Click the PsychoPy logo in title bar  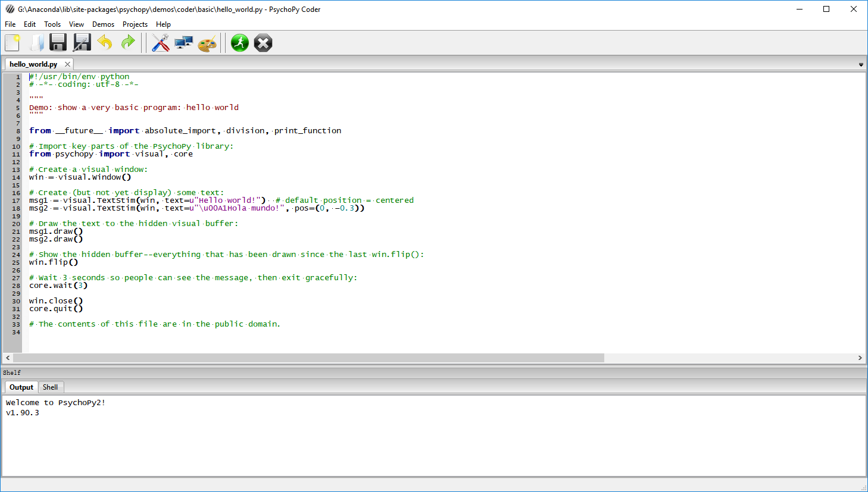(10, 10)
